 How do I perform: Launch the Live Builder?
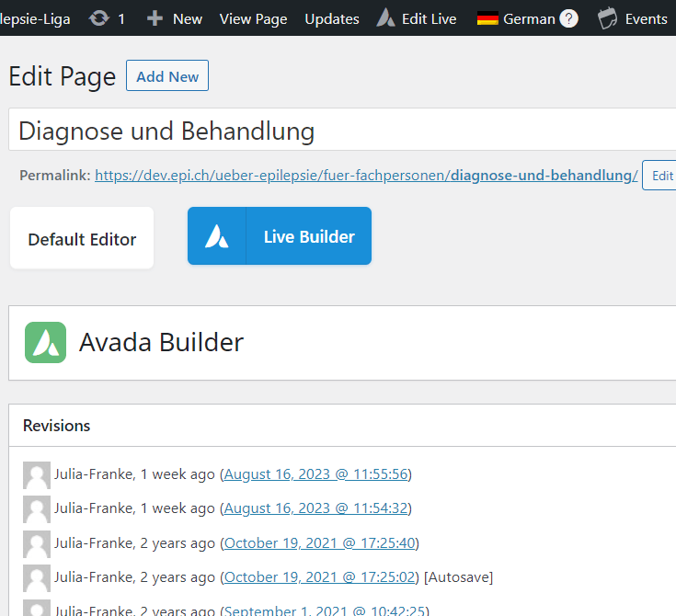(280, 235)
